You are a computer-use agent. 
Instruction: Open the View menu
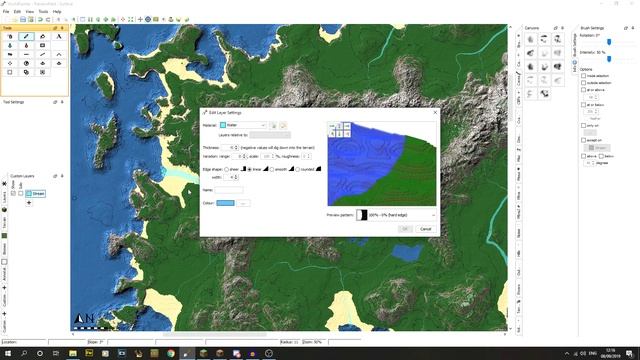coord(29,11)
